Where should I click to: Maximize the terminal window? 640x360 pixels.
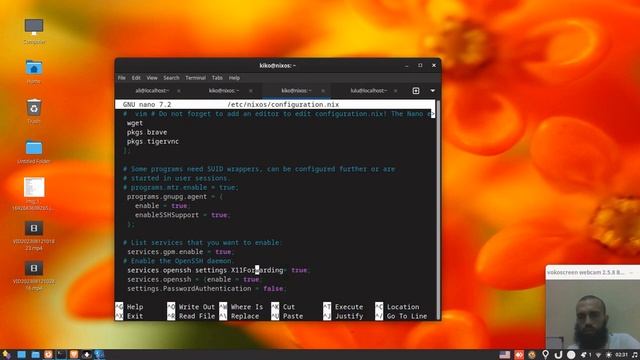tap(420, 65)
